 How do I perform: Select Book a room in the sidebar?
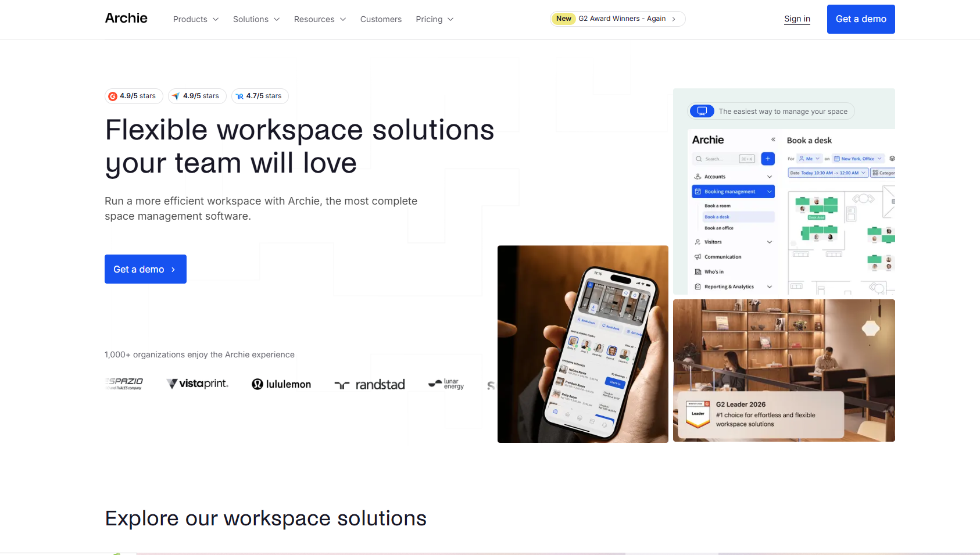pyautogui.click(x=717, y=206)
